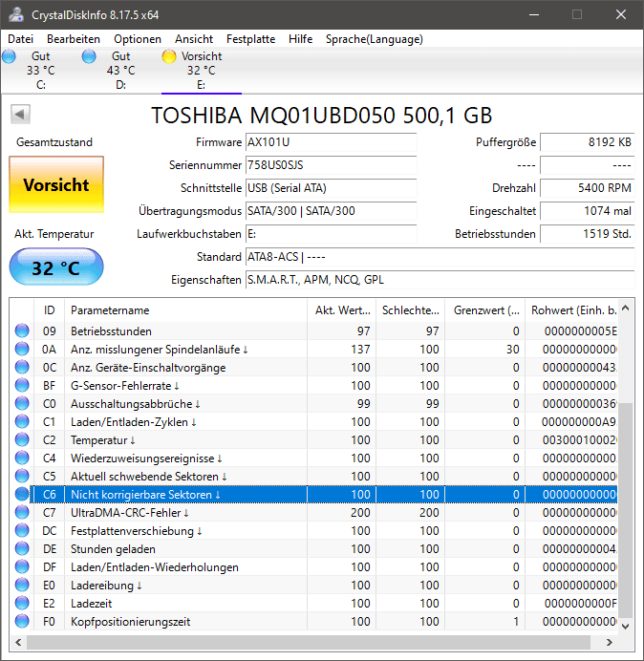Click the Seriennummer field 758US0SJS

tap(331, 165)
